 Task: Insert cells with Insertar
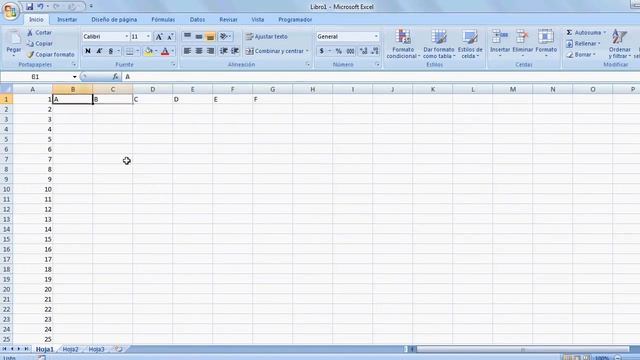[500, 43]
